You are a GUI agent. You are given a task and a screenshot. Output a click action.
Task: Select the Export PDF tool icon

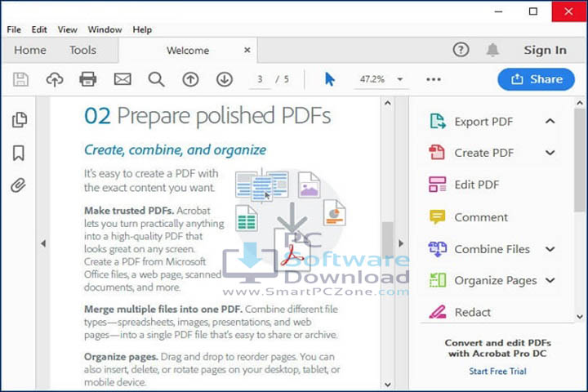(x=437, y=121)
